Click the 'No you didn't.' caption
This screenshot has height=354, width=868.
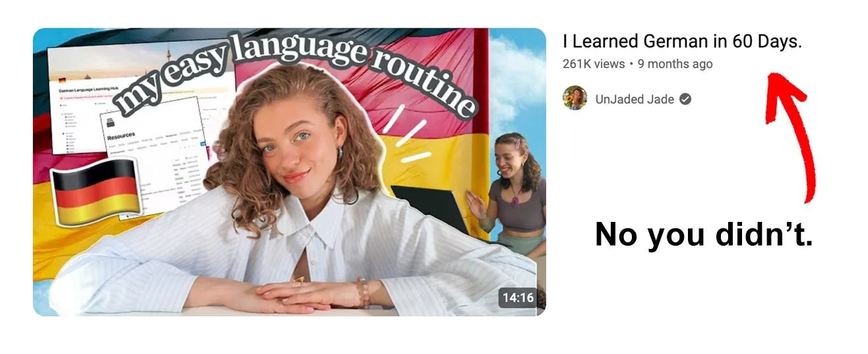[x=704, y=234]
